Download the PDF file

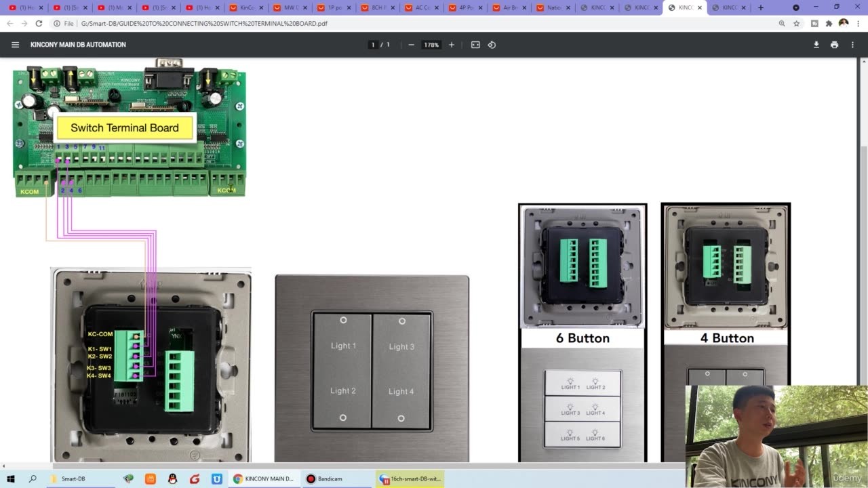coord(816,45)
